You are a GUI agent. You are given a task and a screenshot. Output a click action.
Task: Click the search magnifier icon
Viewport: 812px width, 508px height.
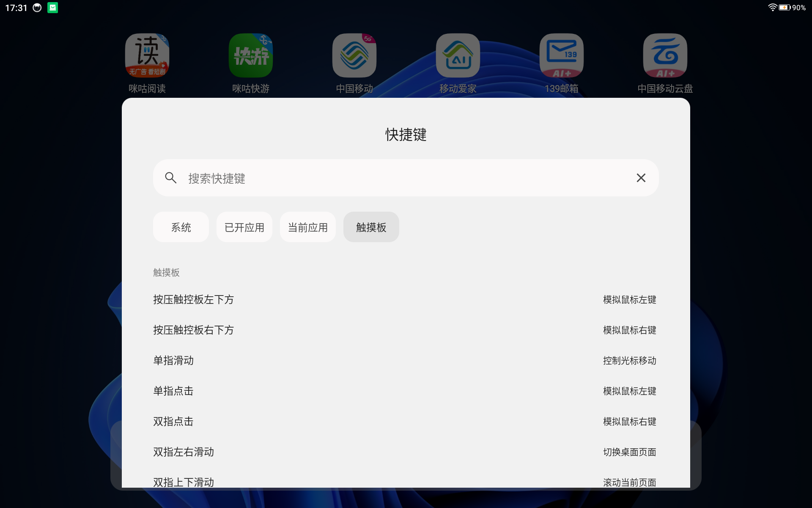[x=171, y=178]
